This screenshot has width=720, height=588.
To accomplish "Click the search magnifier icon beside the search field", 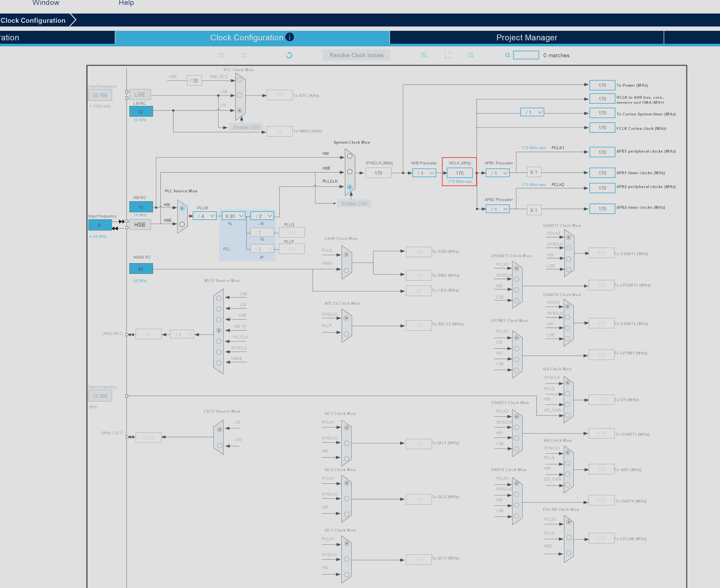I will click(x=507, y=55).
